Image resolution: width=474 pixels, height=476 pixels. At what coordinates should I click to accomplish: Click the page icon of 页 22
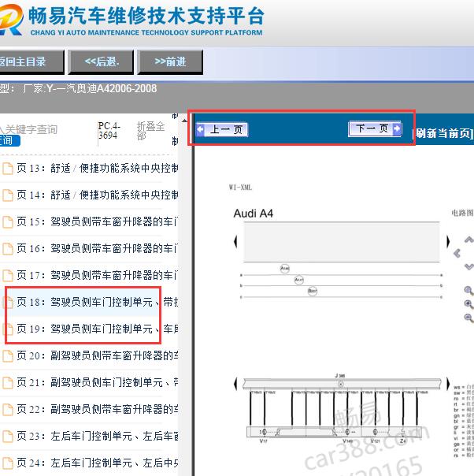point(8,409)
